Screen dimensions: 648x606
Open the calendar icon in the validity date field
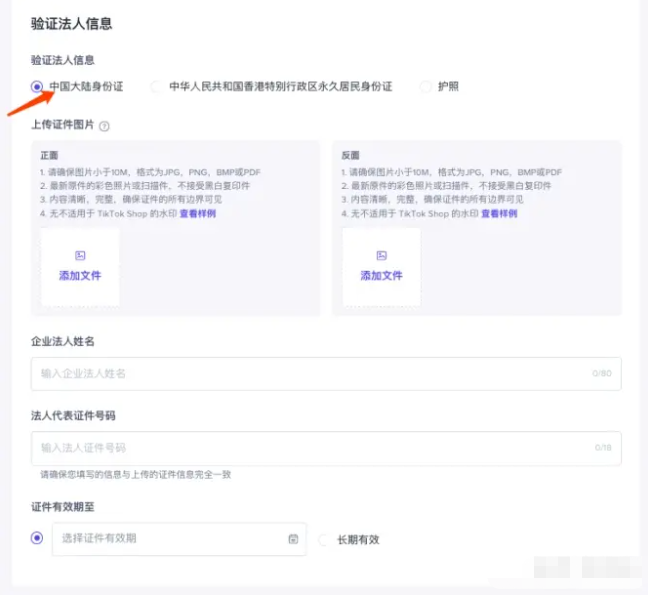point(293,539)
